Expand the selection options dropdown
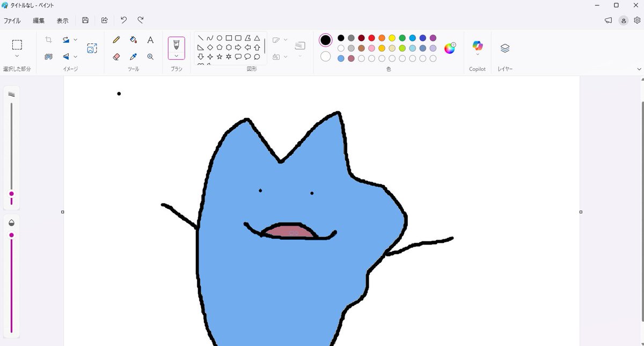The height and width of the screenshot is (346, 644). (x=17, y=56)
